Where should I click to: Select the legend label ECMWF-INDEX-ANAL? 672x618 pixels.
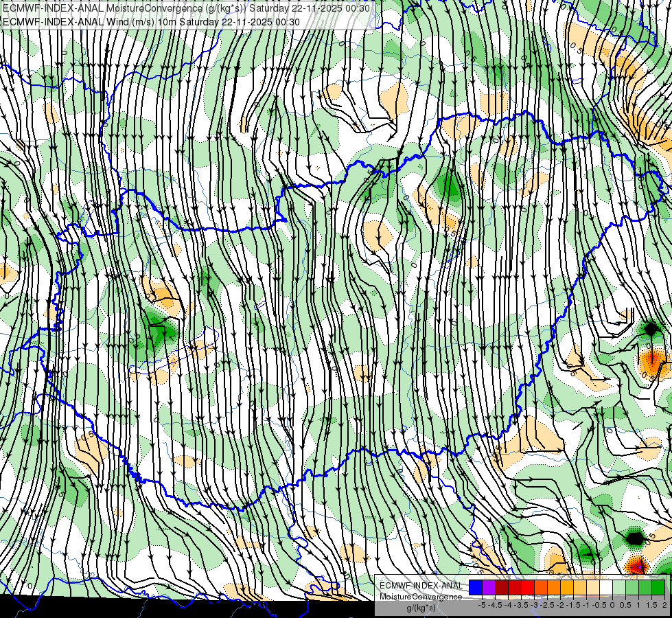pyautogui.click(x=421, y=586)
